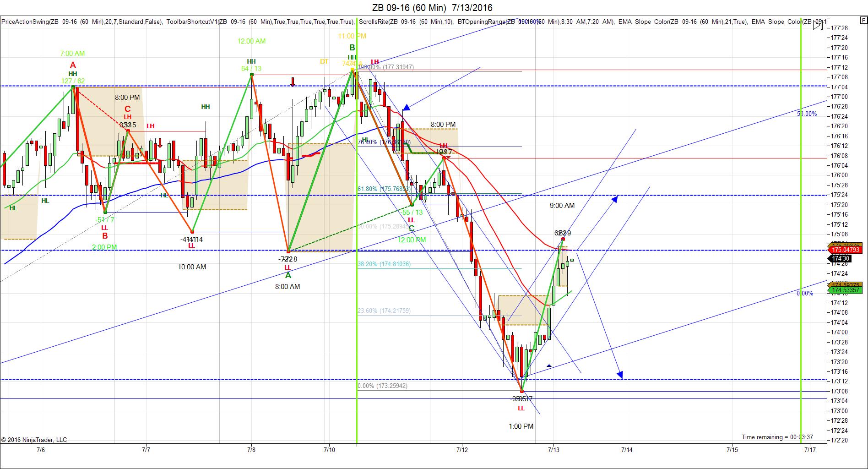Click the green C label above 12:00 PM
The width and height of the screenshot is (868, 469).
point(411,229)
